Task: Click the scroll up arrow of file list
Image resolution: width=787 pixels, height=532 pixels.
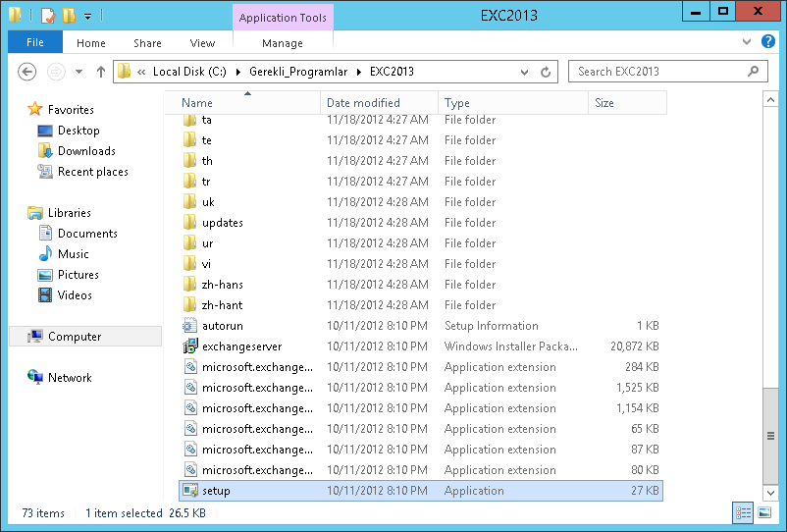Action: pos(770,100)
